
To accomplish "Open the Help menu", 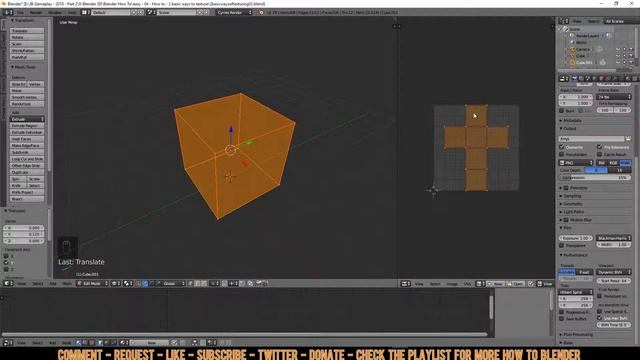I will pos(72,12).
